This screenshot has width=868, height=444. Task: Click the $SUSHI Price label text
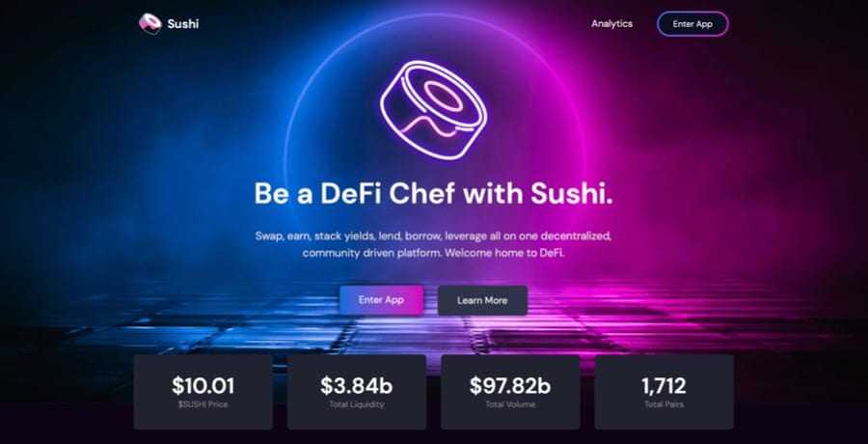coord(203,404)
